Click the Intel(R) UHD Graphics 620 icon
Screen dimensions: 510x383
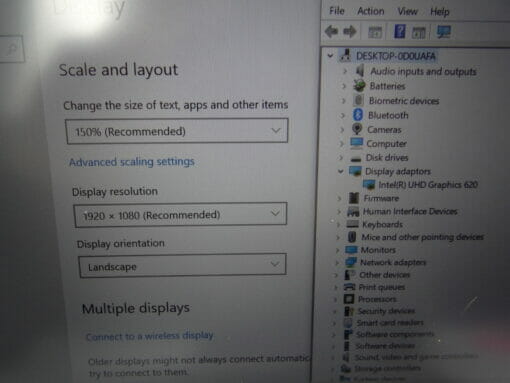click(369, 184)
